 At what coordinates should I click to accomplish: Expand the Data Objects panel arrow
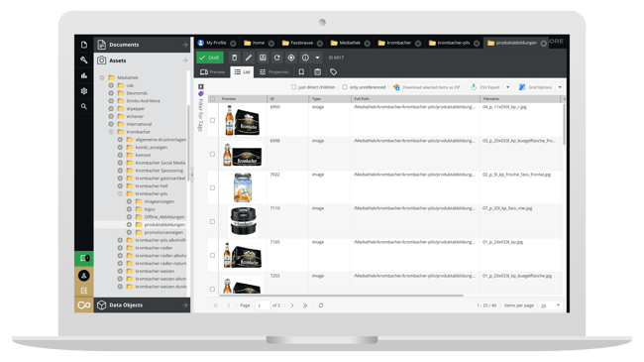point(185,305)
